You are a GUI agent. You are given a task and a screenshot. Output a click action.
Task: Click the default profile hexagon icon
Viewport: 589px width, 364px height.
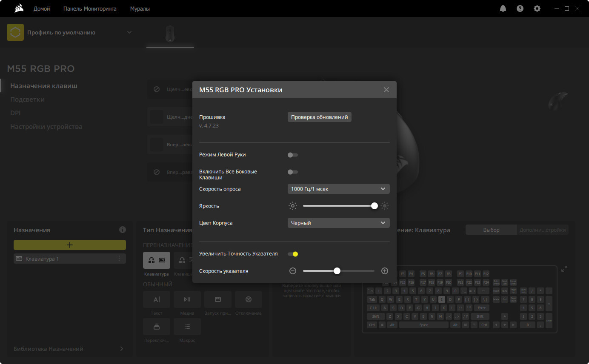point(15,32)
